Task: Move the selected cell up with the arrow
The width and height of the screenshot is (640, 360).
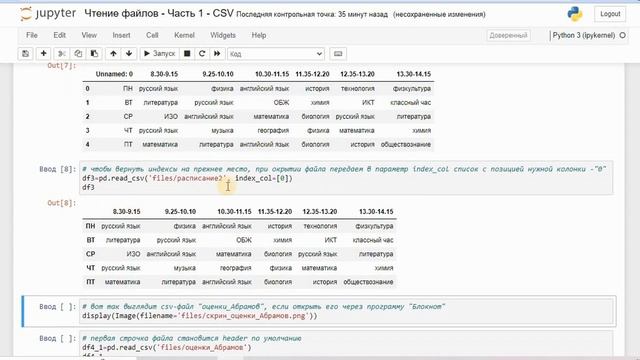Action: tap(113, 54)
